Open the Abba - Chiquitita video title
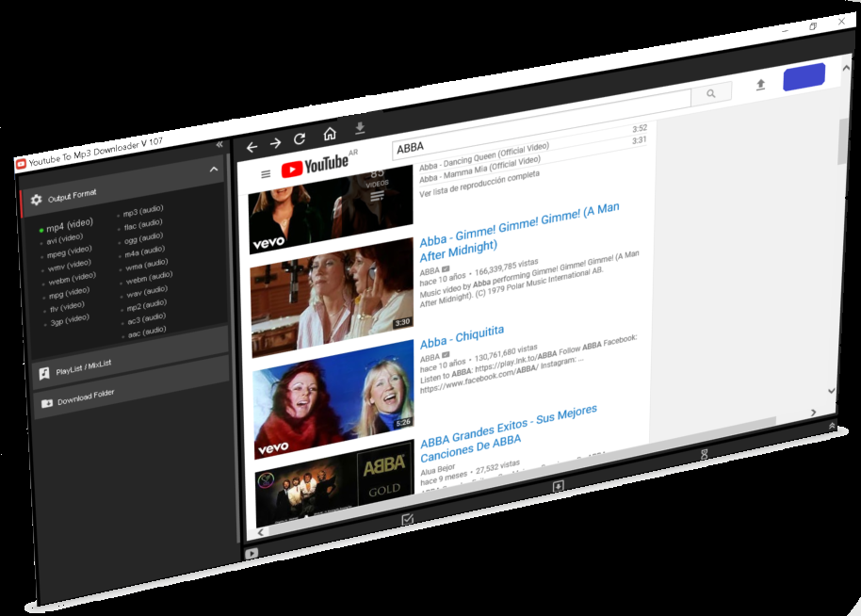The height and width of the screenshot is (616, 861). click(462, 337)
